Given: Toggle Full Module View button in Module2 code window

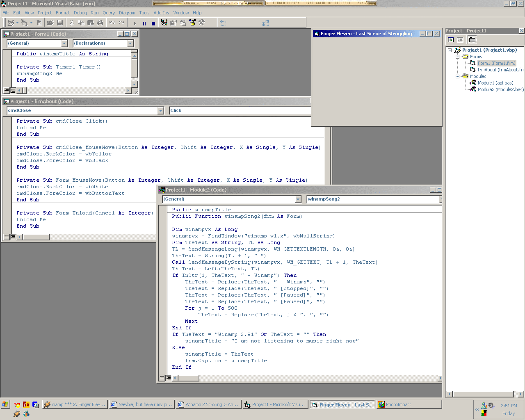Looking at the screenshot, I should point(168,378).
